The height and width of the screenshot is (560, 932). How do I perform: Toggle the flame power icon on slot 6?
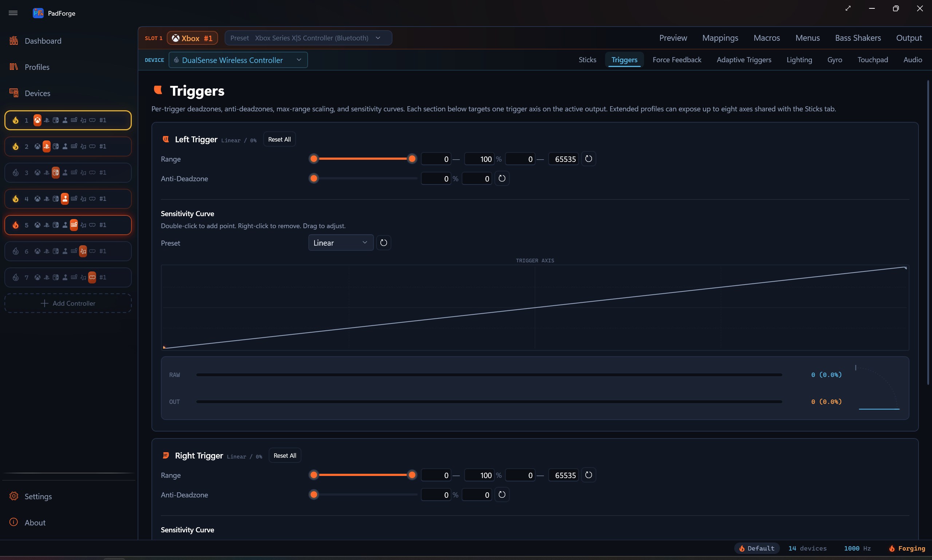tap(16, 251)
